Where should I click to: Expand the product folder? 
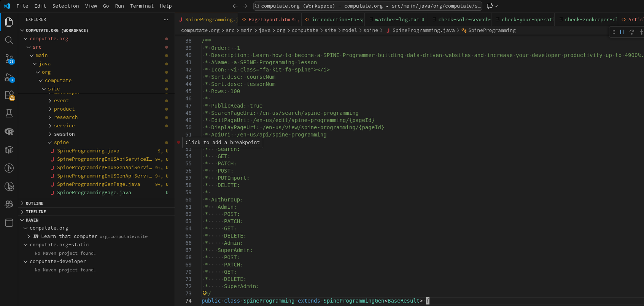[50, 109]
